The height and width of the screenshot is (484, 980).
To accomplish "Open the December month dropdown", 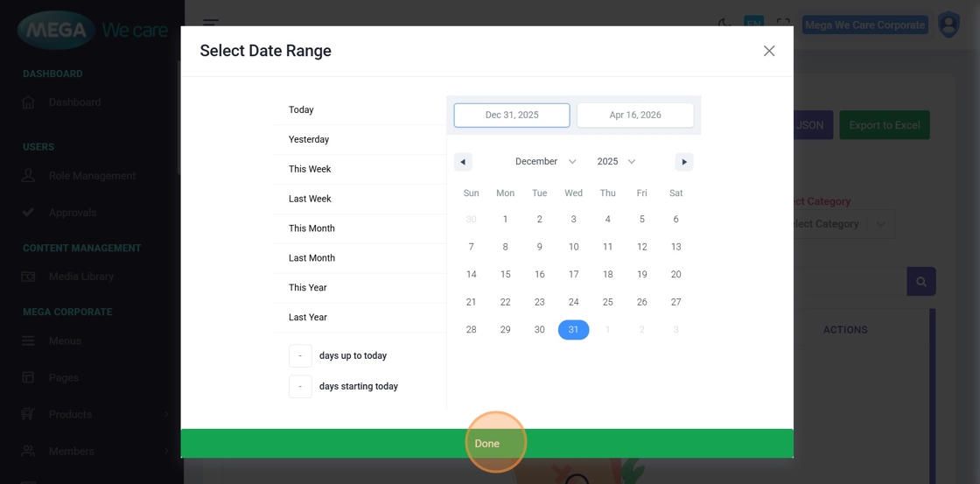I will click(x=545, y=162).
